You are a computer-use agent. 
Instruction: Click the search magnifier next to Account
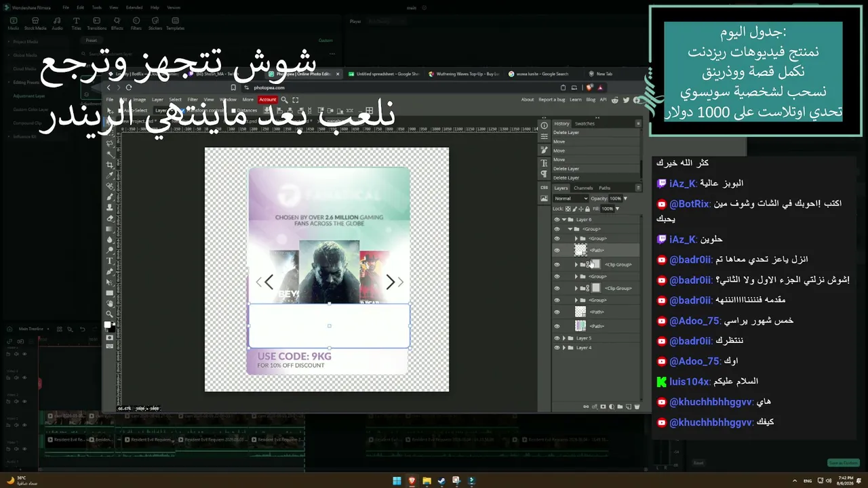coord(285,100)
